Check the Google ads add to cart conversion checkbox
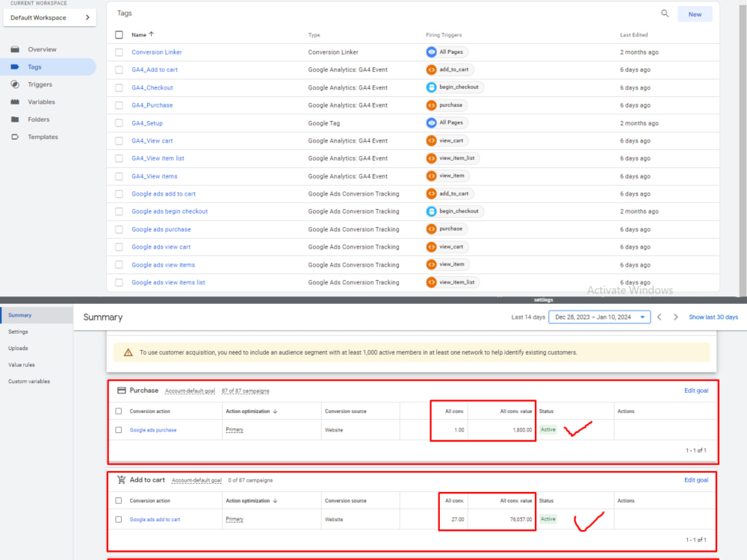The width and height of the screenshot is (747, 560). [x=119, y=520]
